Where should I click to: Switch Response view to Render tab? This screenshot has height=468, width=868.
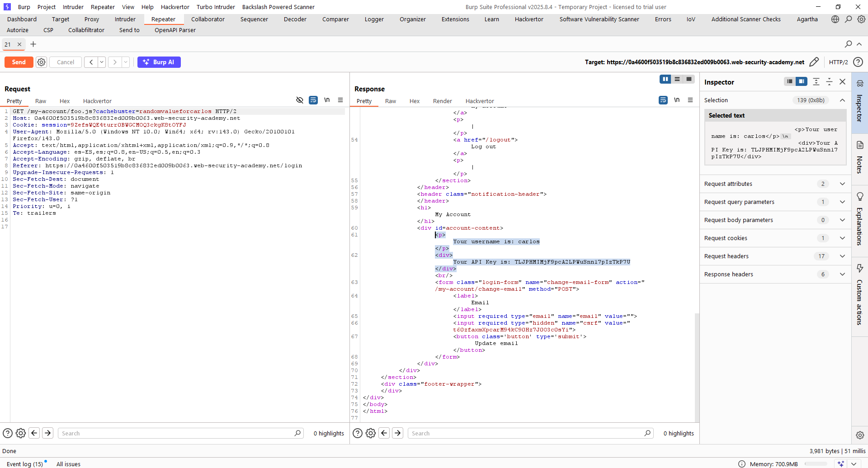tap(442, 101)
